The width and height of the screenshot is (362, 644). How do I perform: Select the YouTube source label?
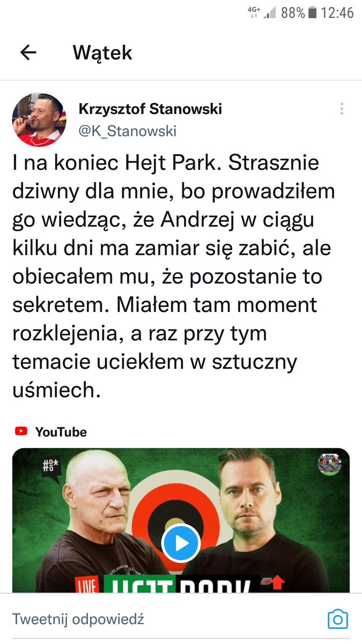click(x=61, y=431)
